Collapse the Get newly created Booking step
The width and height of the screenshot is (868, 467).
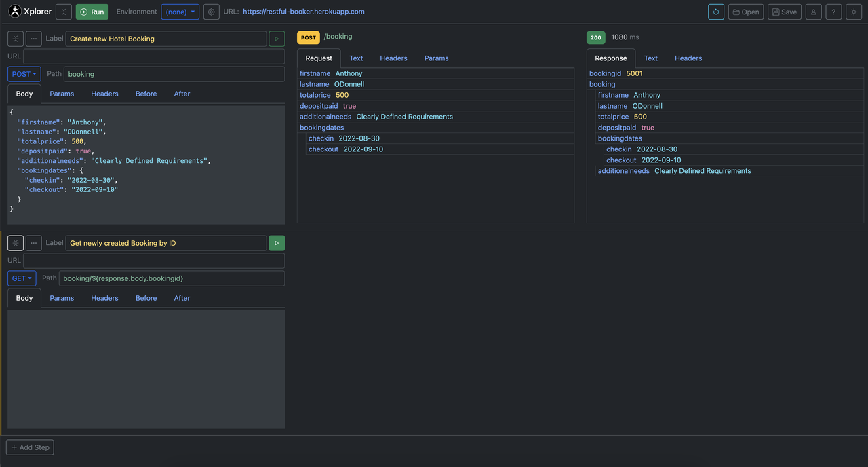point(16,243)
